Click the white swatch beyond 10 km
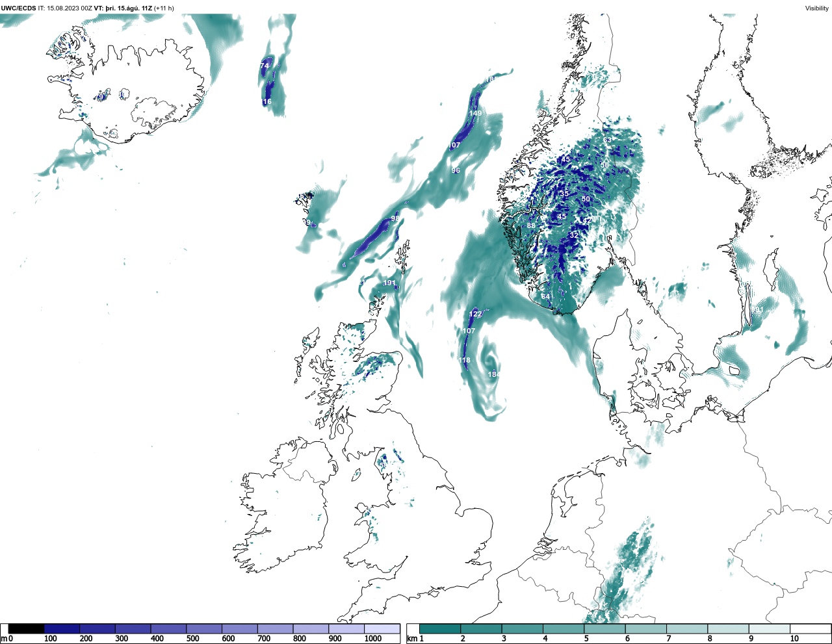This screenshot has height=644, width=832. [x=811, y=629]
